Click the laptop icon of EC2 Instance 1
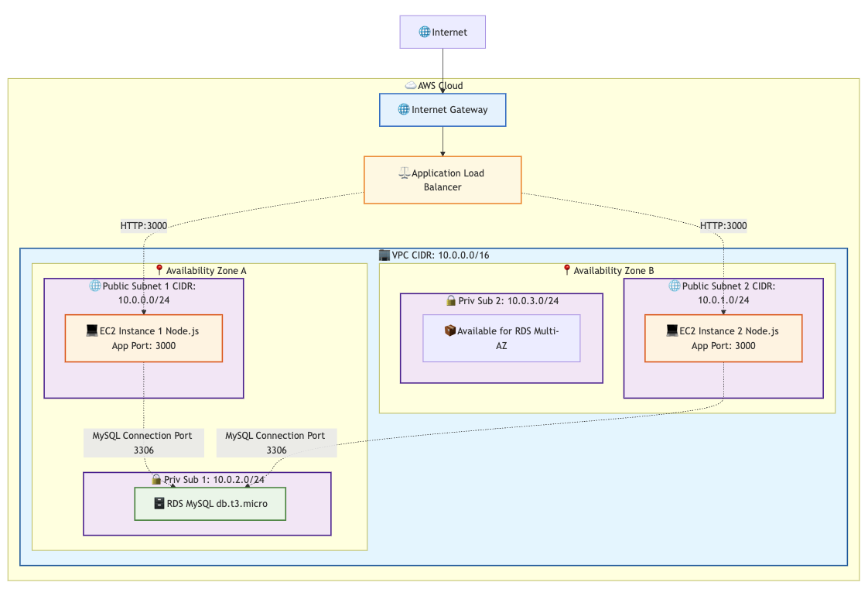 pos(92,331)
